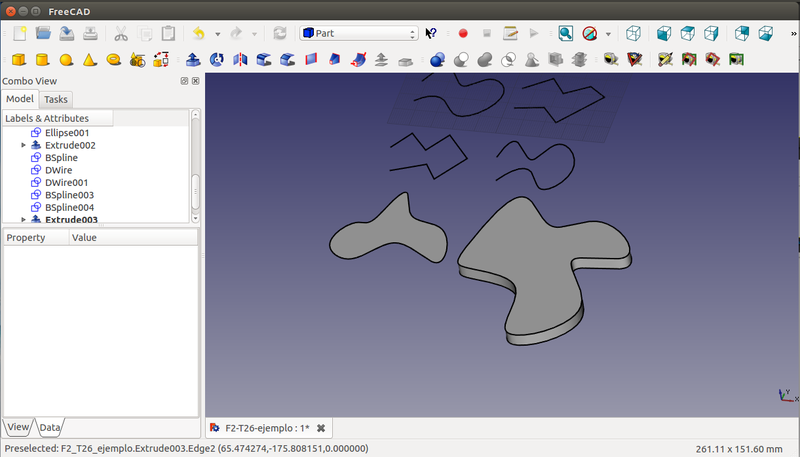Switch to the View property tab
The width and height of the screenshot is (800, 457).
coord(18,427)
